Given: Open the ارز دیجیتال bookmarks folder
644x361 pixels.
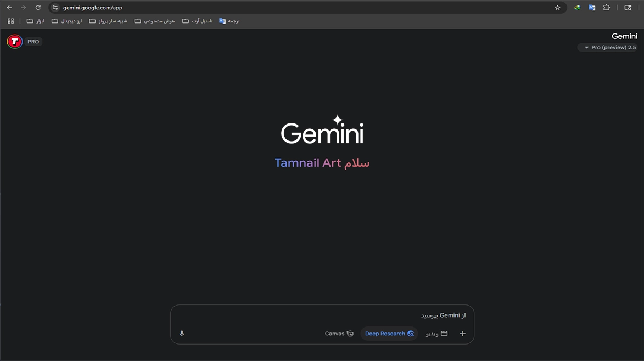Looking at the screenshot, I should click(66, 21).
